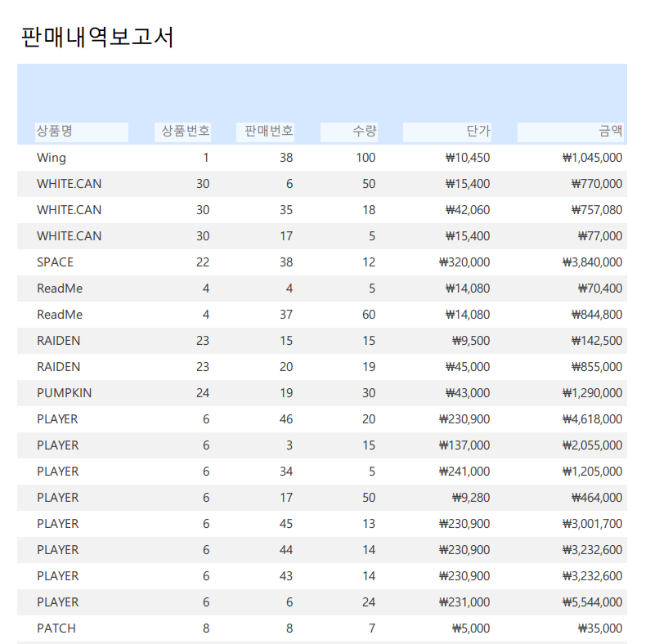This screenshot has width=659, height=644.
Task: Click the ₩5,000 unit price cell
Action: 471,628
